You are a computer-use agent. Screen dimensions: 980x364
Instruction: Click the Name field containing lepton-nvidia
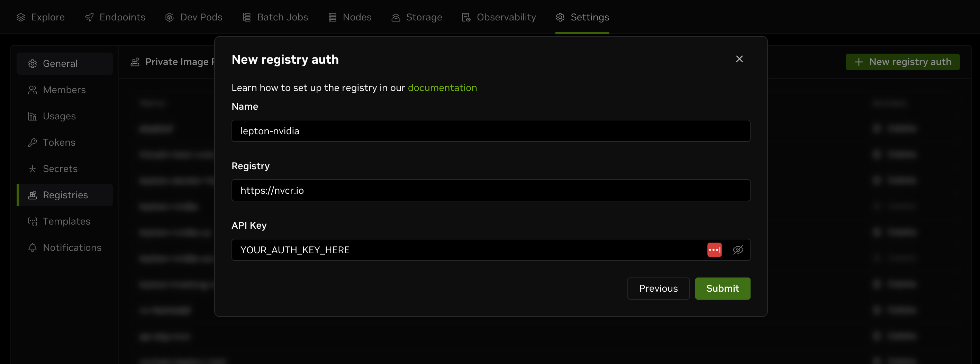click(x=491, y=131)
